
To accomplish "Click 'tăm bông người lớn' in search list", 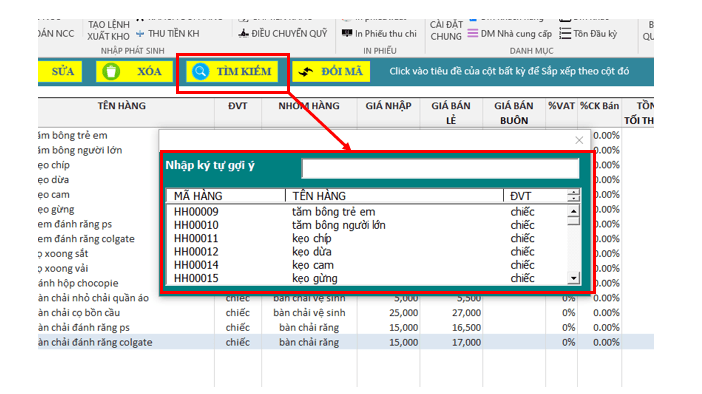I will coord(338,225).
